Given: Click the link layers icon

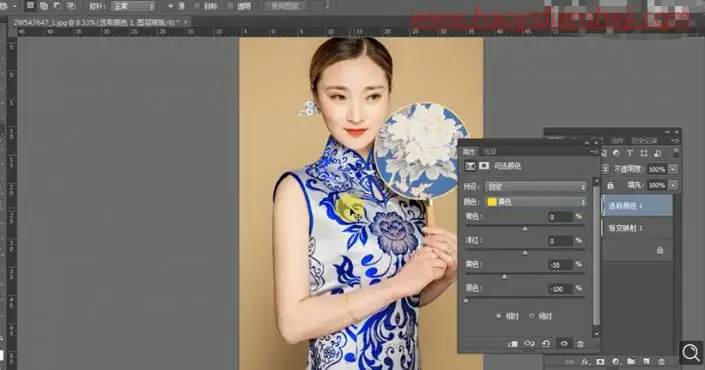Looking at the screenshot, I should point(570,361).
